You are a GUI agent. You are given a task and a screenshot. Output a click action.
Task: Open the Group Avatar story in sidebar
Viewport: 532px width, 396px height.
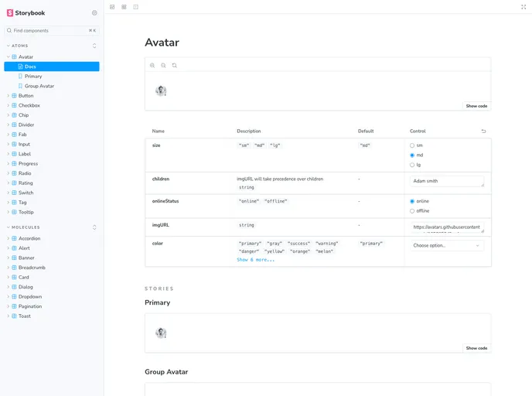point(39,86)
